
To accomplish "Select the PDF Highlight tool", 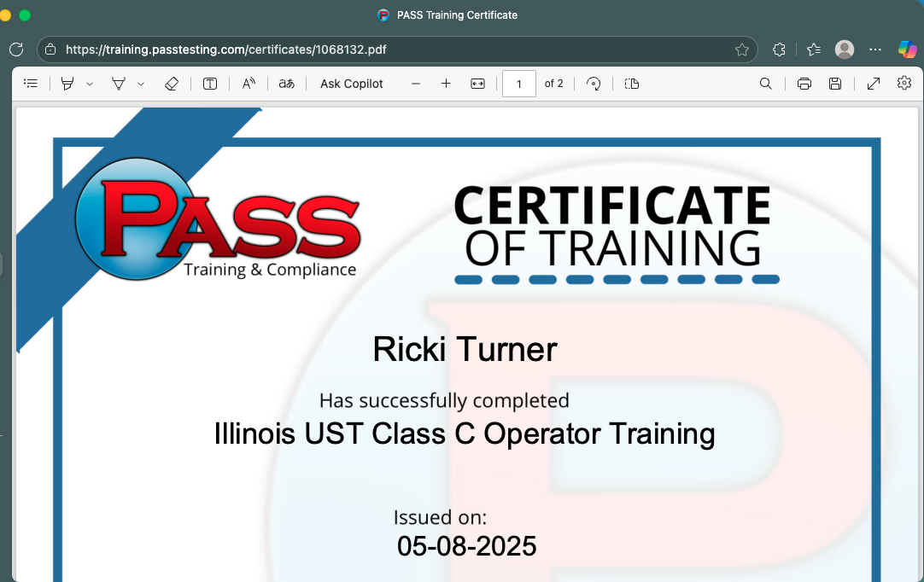I will (67, 84).
